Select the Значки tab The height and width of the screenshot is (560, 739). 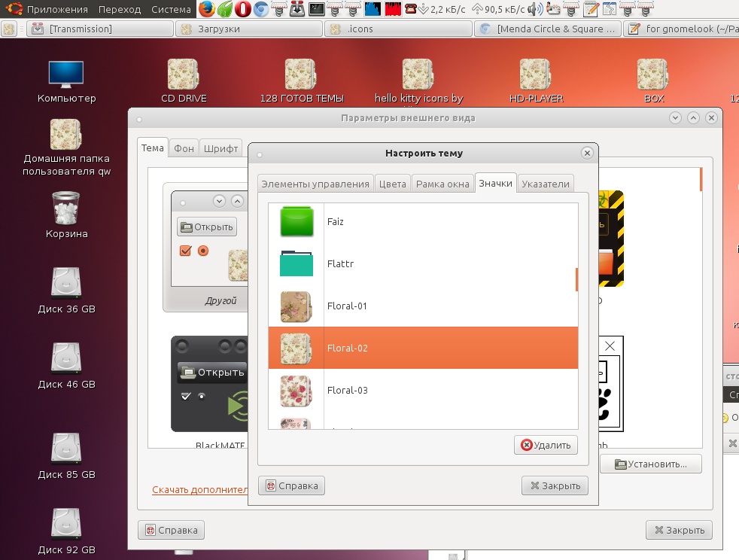click(495, 183)
